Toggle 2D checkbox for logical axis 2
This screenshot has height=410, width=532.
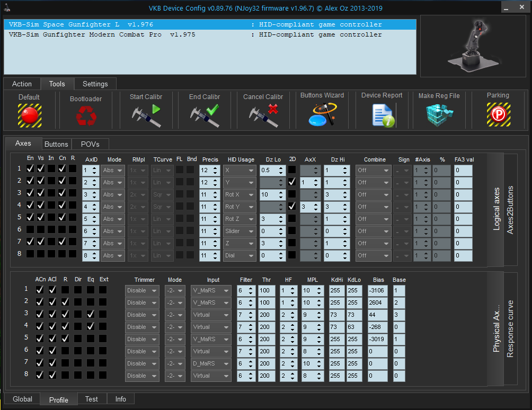click(x=292, y=182)
